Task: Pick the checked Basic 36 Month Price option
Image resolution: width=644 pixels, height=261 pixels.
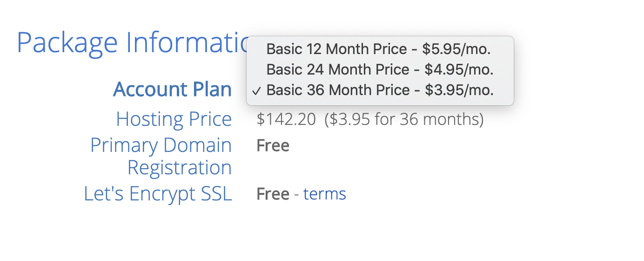Action: [x=380, y=90]
